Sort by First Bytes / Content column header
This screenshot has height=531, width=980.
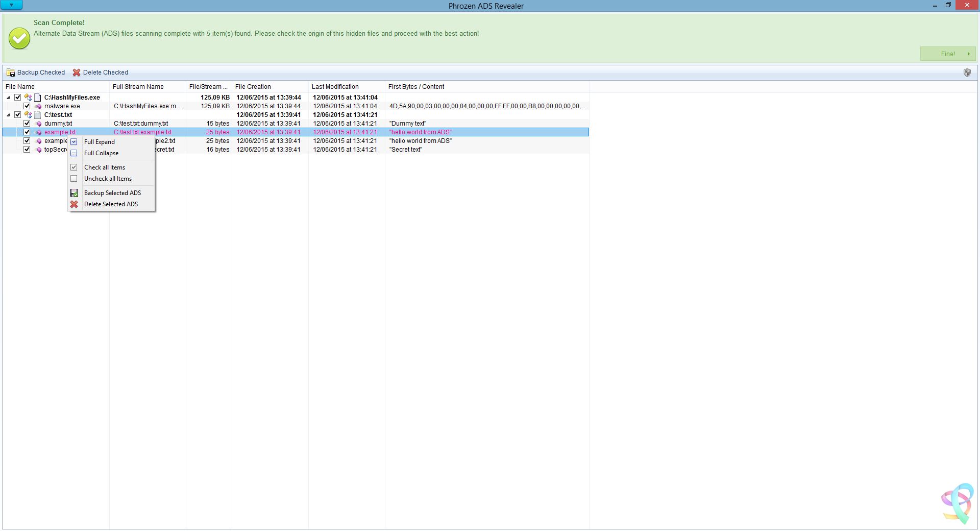(487, 87)
